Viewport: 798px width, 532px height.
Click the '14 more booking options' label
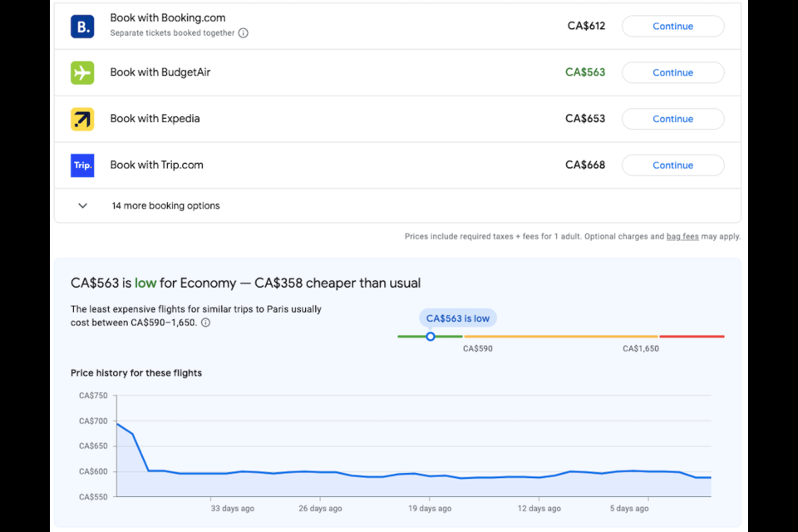pyautogui.click(x=166, y=205)
